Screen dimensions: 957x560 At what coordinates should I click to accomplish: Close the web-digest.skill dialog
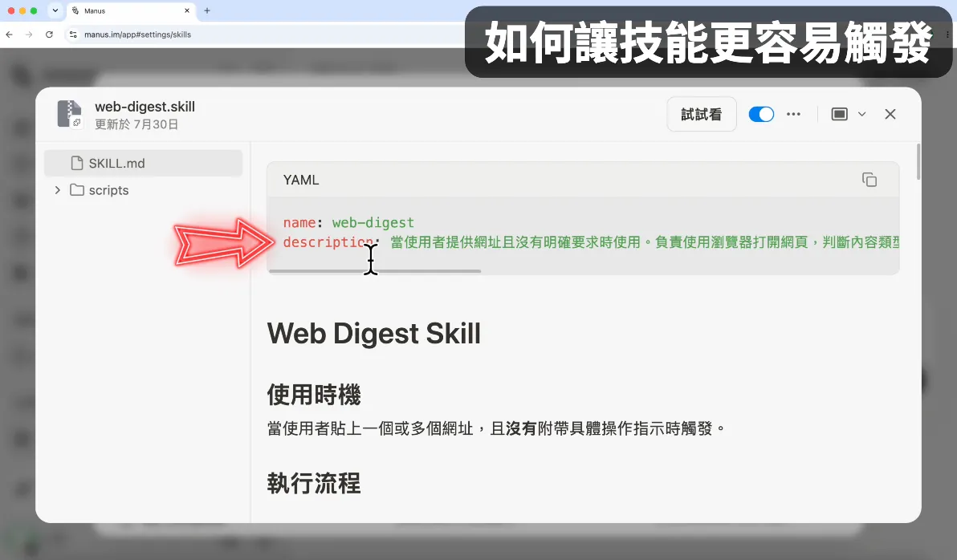890,114
